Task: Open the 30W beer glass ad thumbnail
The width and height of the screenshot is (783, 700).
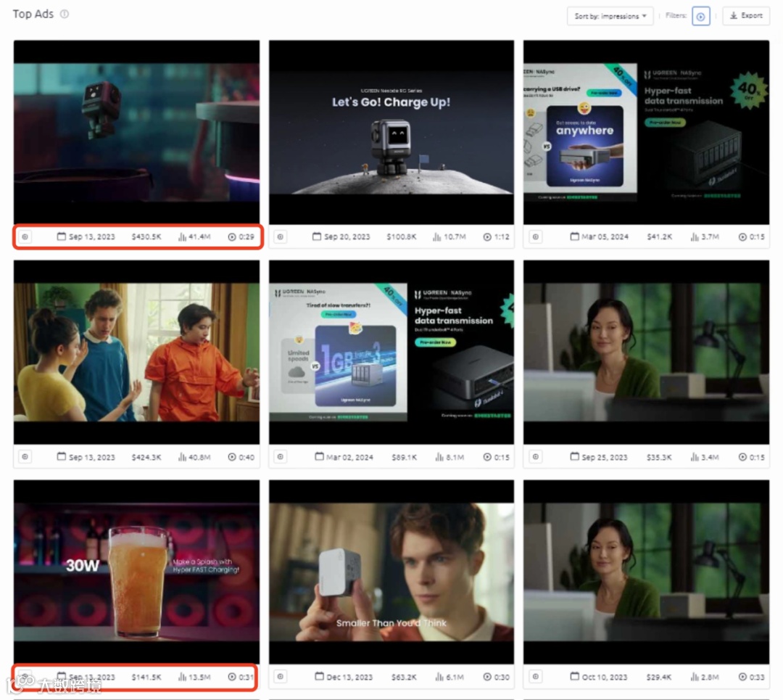Action: point(136,572)
